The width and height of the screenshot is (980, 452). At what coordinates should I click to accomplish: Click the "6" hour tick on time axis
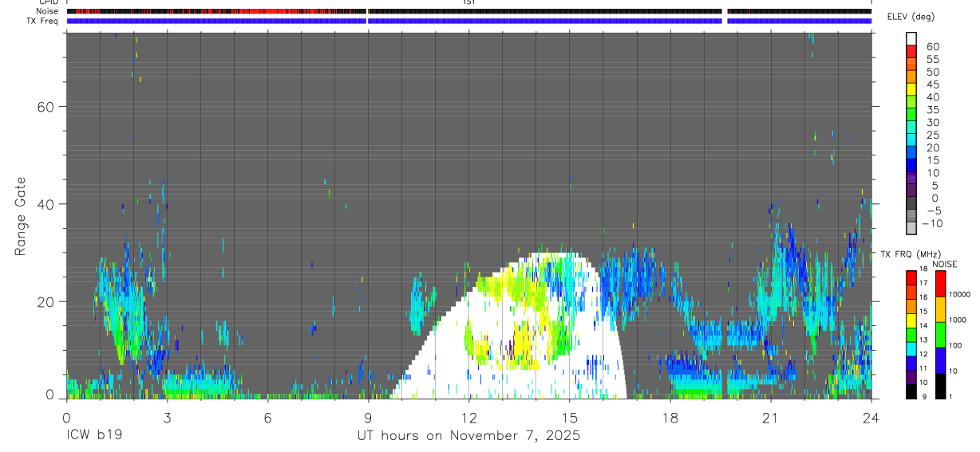[x=267, y=417]
